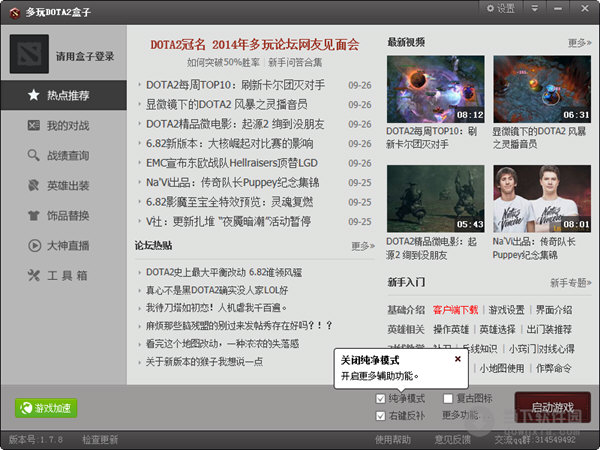Play the 08:01 Na'Vi Puppey thumbnail
Image resolution: width=600 pixels, height=450 pixels.
[542, 199]
